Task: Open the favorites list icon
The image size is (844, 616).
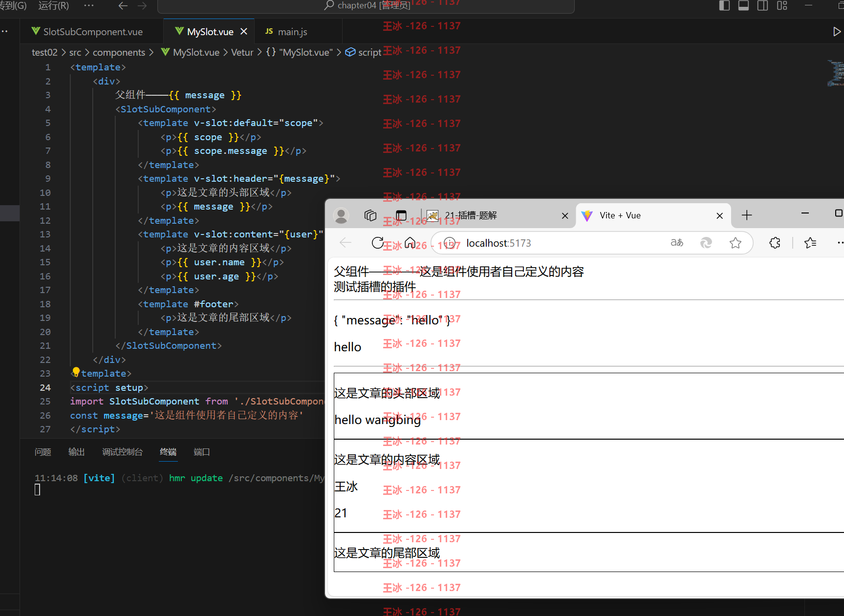Action: coord(810,243)
